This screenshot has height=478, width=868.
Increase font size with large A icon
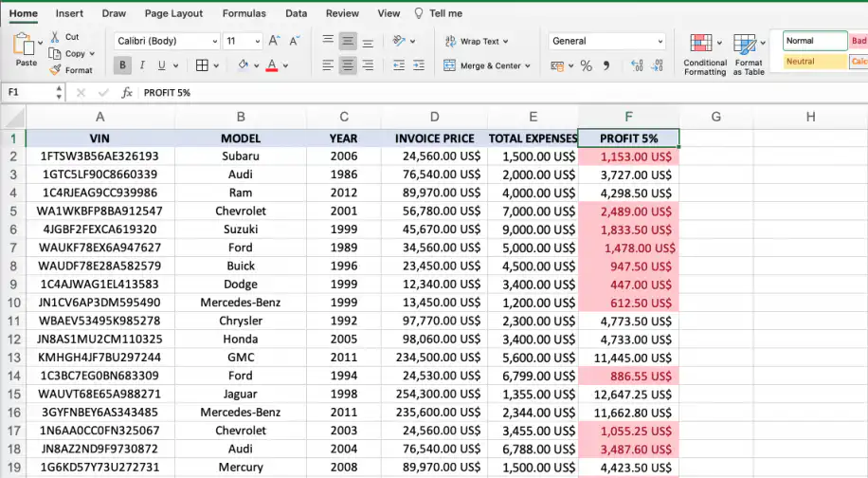click(x=274, y=41)
